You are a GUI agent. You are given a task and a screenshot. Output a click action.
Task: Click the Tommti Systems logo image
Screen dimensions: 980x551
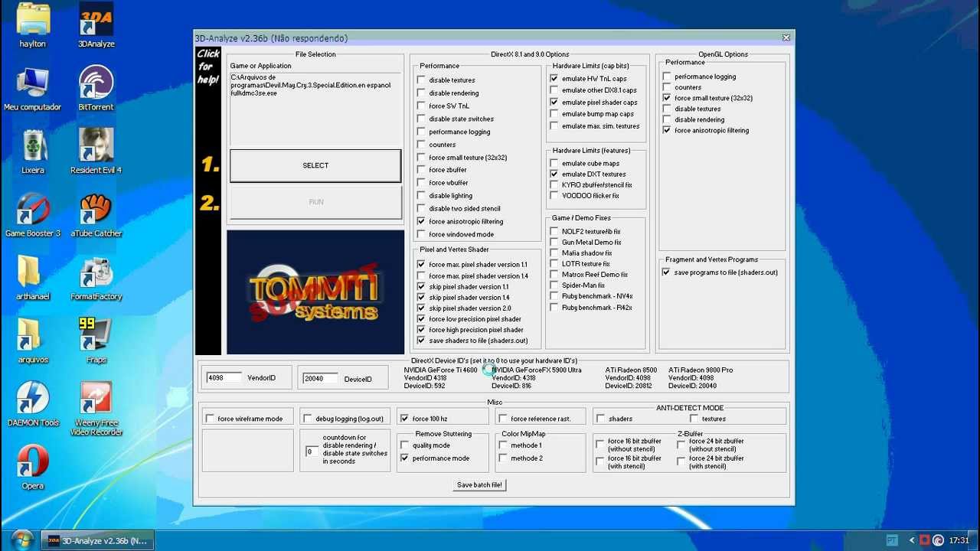pyautogui.click(x=315, y=292)
